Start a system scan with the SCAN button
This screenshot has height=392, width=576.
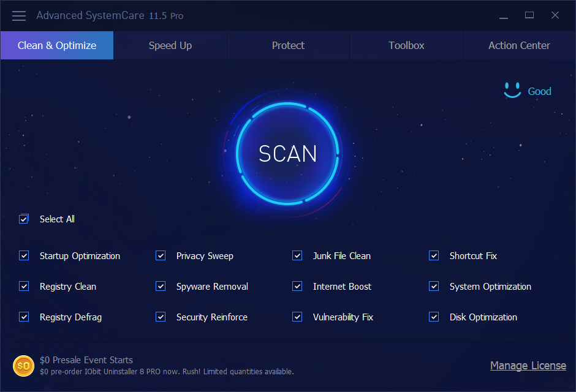(287, 154)
